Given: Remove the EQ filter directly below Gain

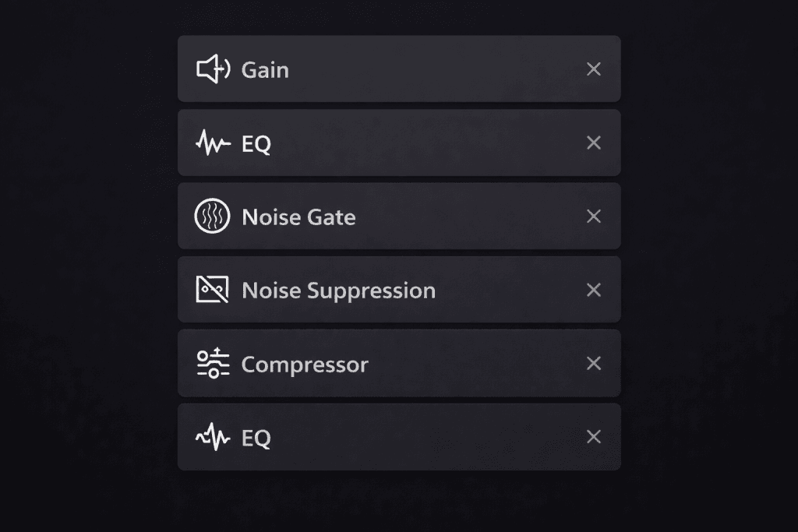Looking at the screenshot, I should 594,143.
